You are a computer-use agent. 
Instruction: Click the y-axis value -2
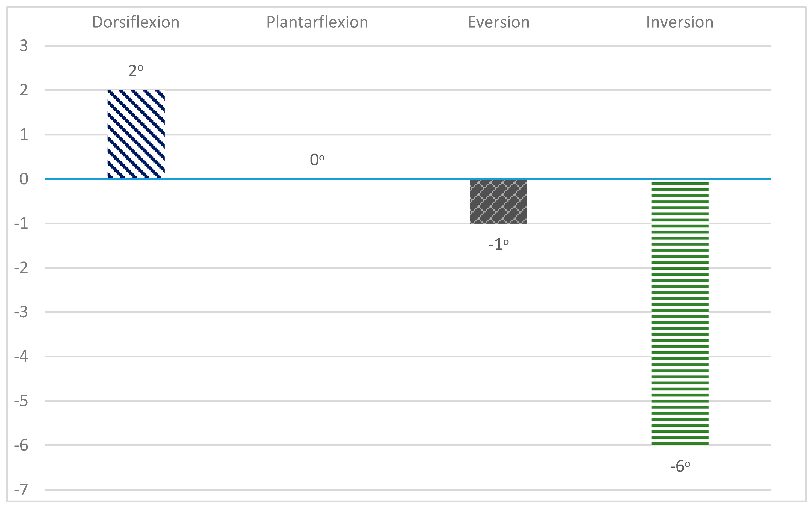coord(21,268)
